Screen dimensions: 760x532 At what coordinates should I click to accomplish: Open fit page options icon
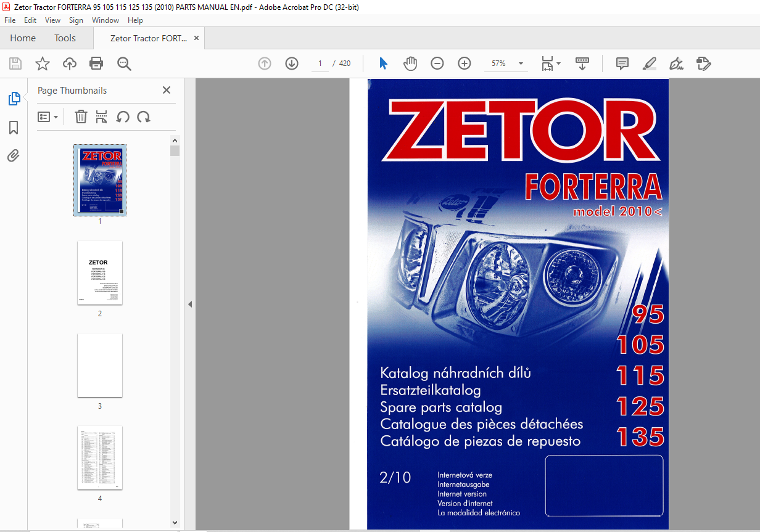pos(547,63)
